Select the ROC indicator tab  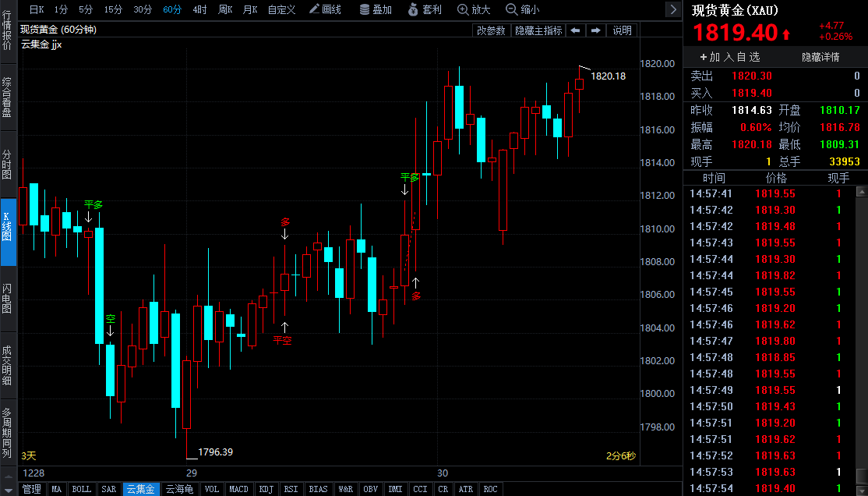pyautogui.click(x=490, y=489)
